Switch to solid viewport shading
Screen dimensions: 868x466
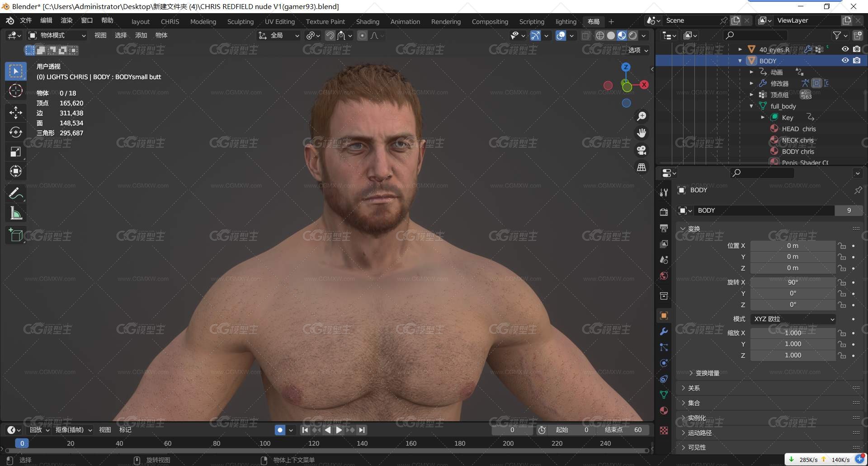[611, 36]
